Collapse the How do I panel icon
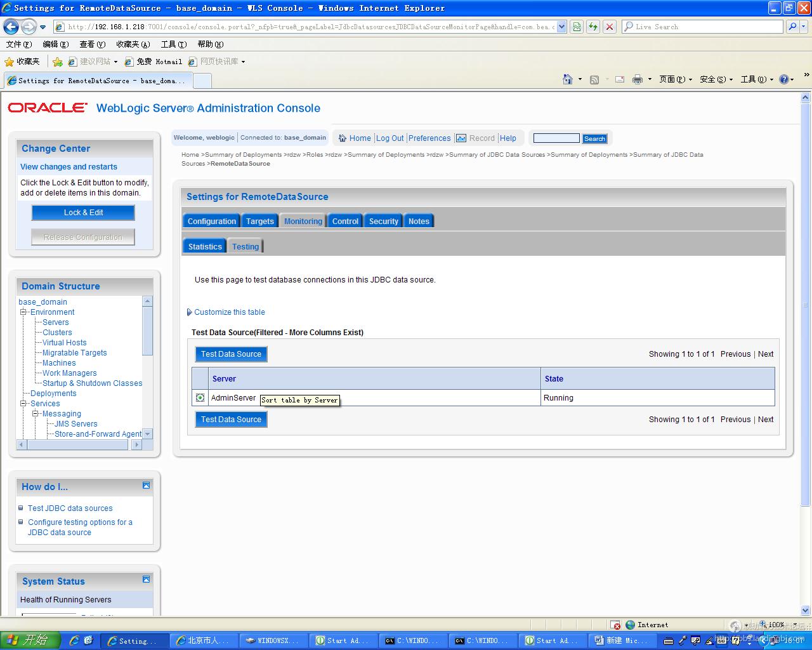The width and height of the screenshot is (812, 650). 146,486
